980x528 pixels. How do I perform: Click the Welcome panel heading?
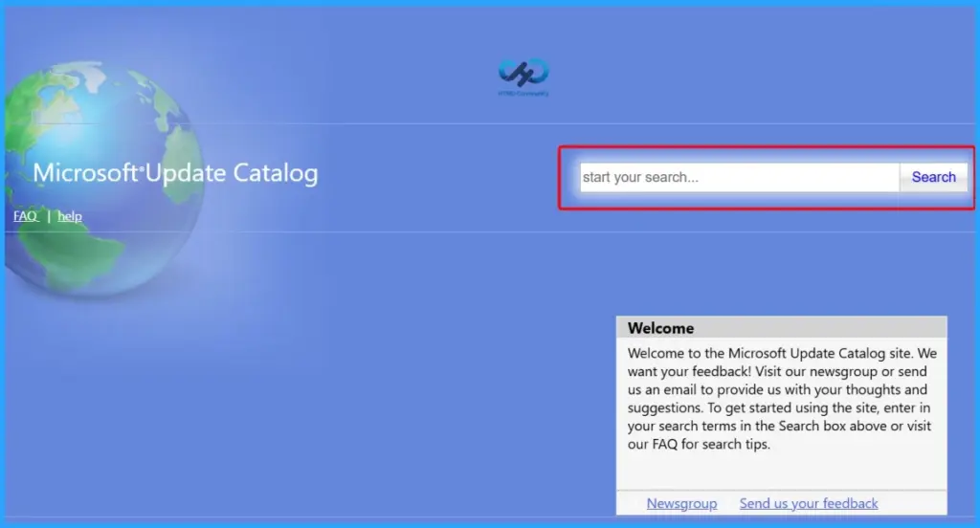click(x=660, y=328)
